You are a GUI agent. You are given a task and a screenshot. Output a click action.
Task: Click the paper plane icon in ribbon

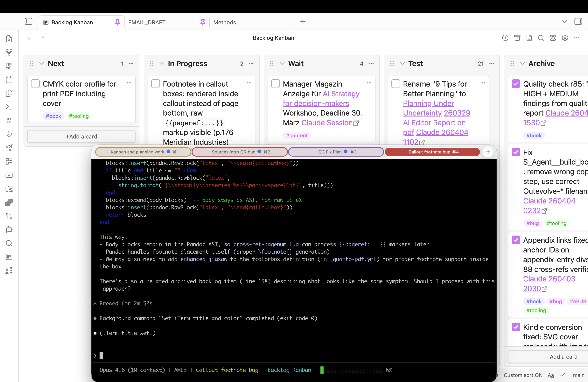pyautogui.click(x=9, y=148)
